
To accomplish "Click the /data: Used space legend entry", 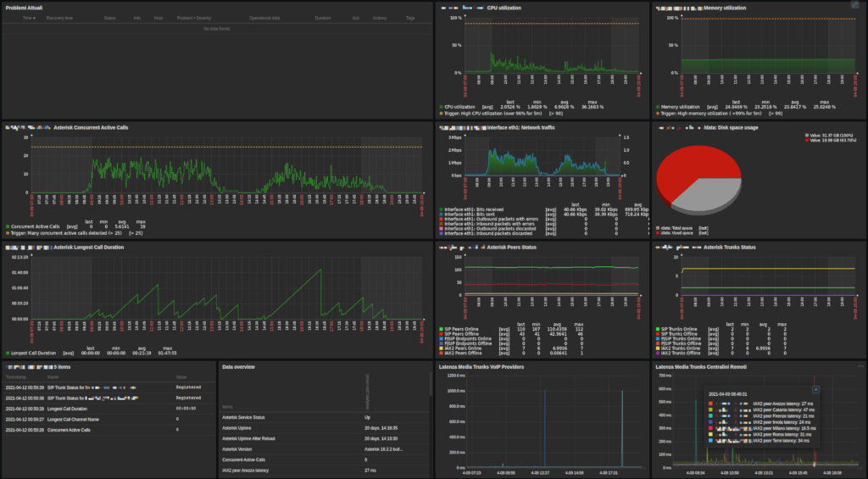I will (x=674, y=233).
